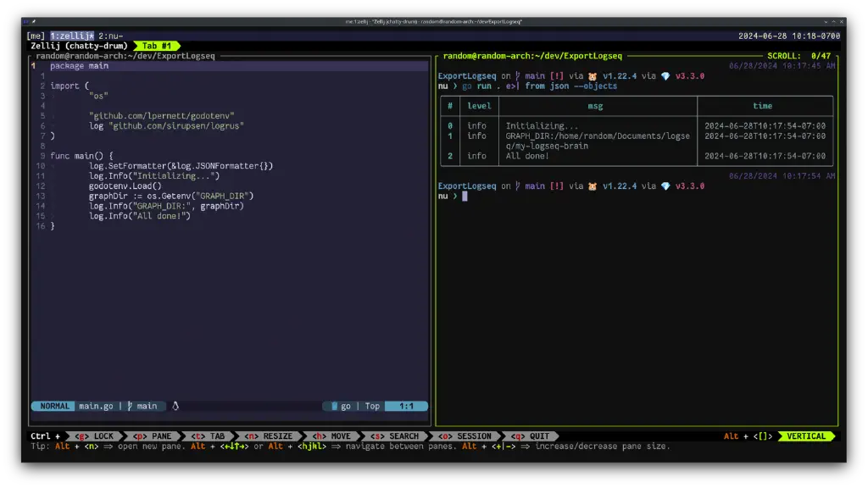This screenshot has height=488, width=868.
Task: Click the graphDir := os.Getenv line
Action: pyautogui.click(x=171, y=196)
